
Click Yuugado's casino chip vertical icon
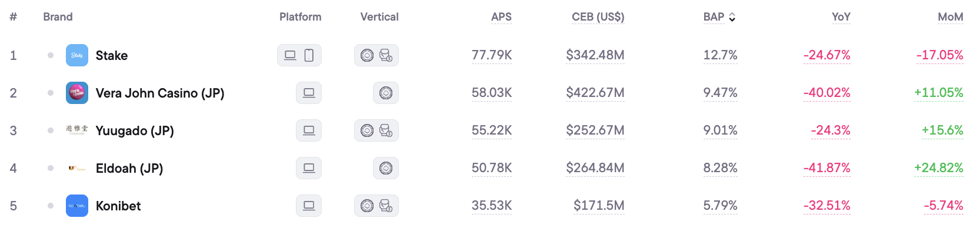pos(367,130)
